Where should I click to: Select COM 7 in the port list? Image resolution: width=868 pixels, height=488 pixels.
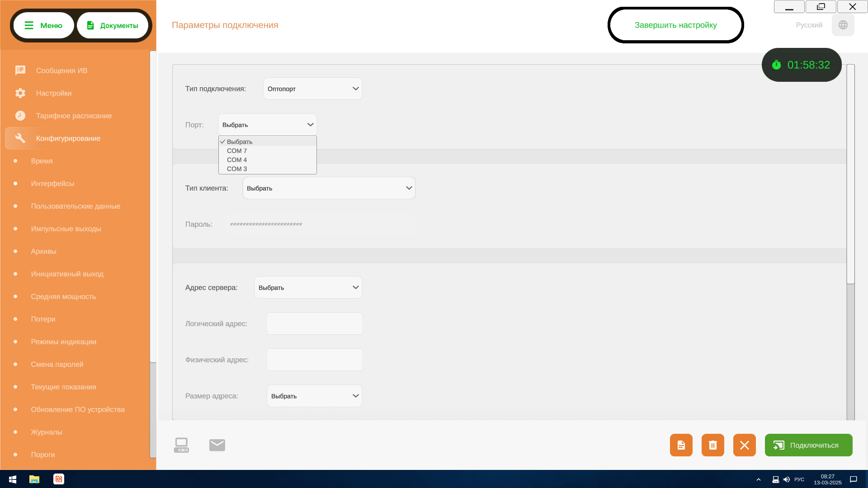click(x=237, y=151)
